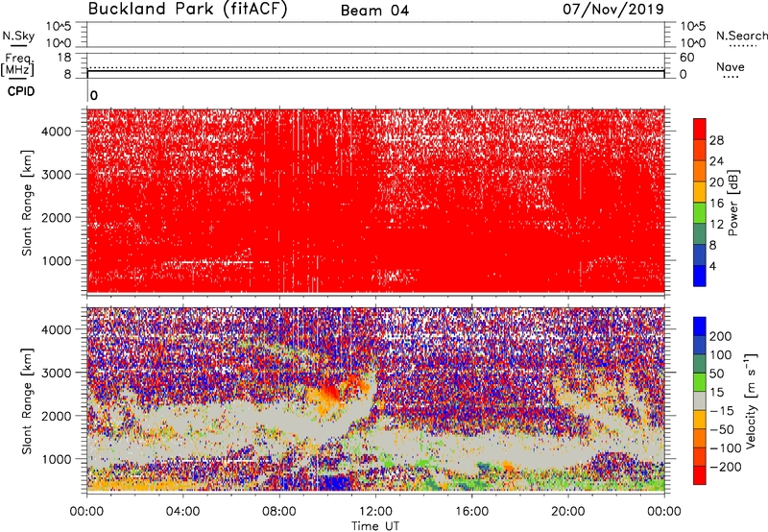Viewport: 768px width, 532px height.
Task: Click the 'Time UT' axis title
Action: 375,526
